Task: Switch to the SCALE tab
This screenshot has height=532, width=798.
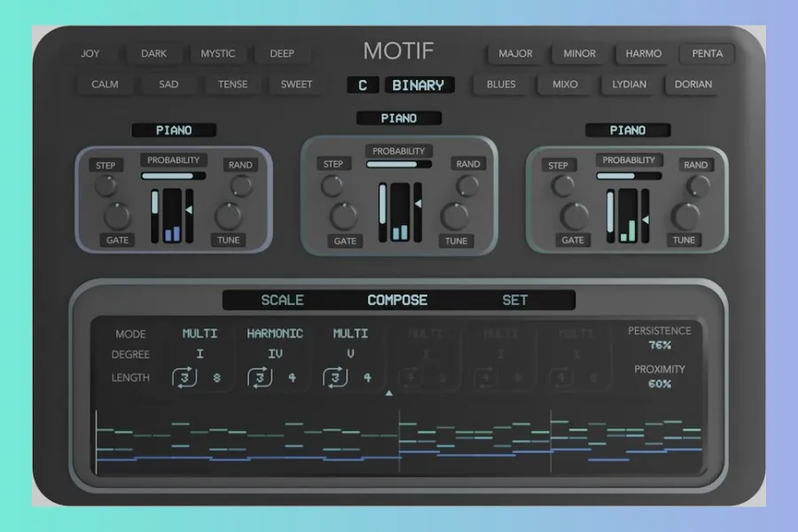Action: [x=282, y=300]
